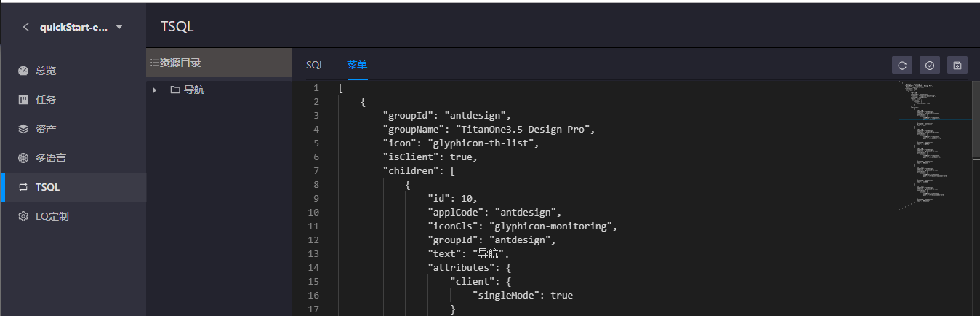Image resolution: width=980 pixels, height=316 pixels.
Task: Select the 导航 folder label
Action: [x=194, y=90]
